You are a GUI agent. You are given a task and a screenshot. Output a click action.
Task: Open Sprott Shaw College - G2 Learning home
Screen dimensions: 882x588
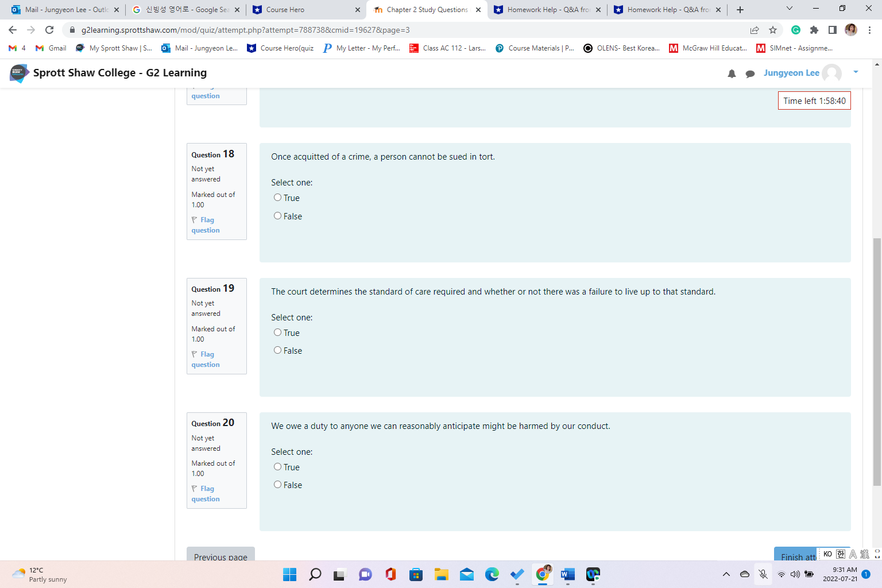point(119,73)
